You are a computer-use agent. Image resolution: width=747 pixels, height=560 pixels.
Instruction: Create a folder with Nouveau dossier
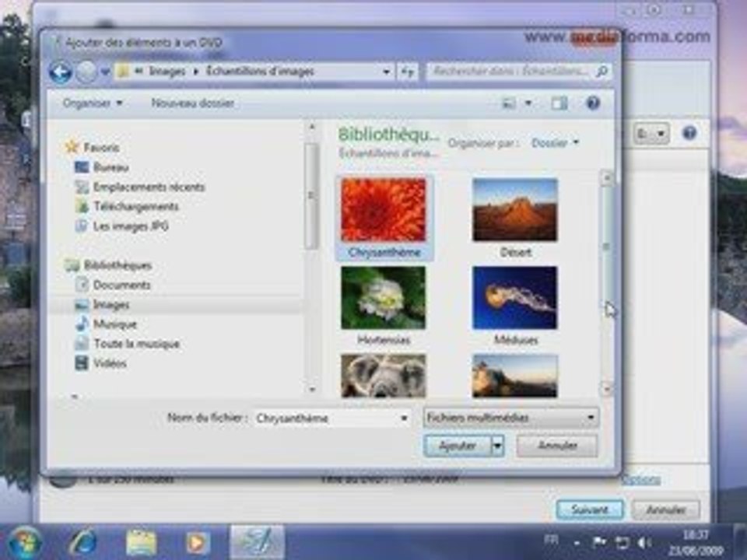192,103
